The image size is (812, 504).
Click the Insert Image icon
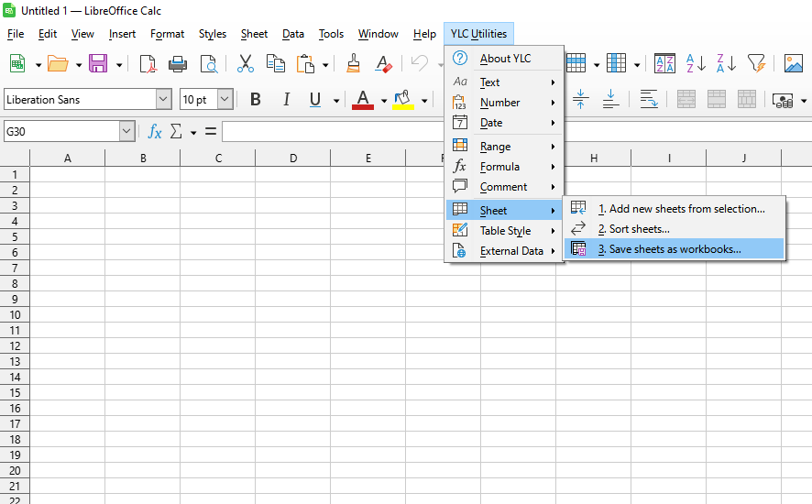793,63
